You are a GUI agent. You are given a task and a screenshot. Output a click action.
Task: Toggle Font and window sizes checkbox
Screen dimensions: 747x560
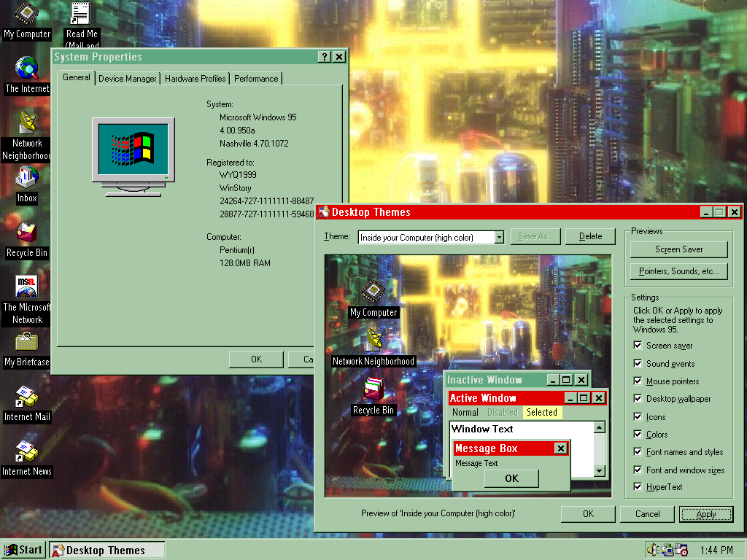(x=638, y=470)
